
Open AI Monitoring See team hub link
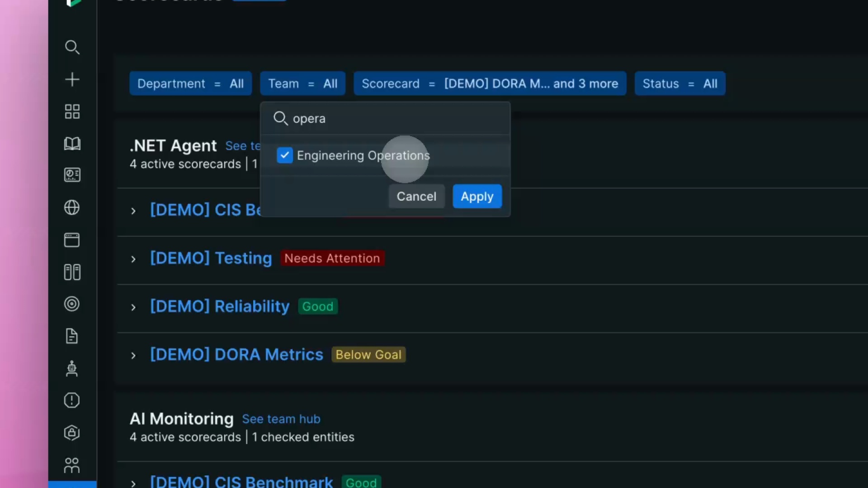click(x=281, y=419)
